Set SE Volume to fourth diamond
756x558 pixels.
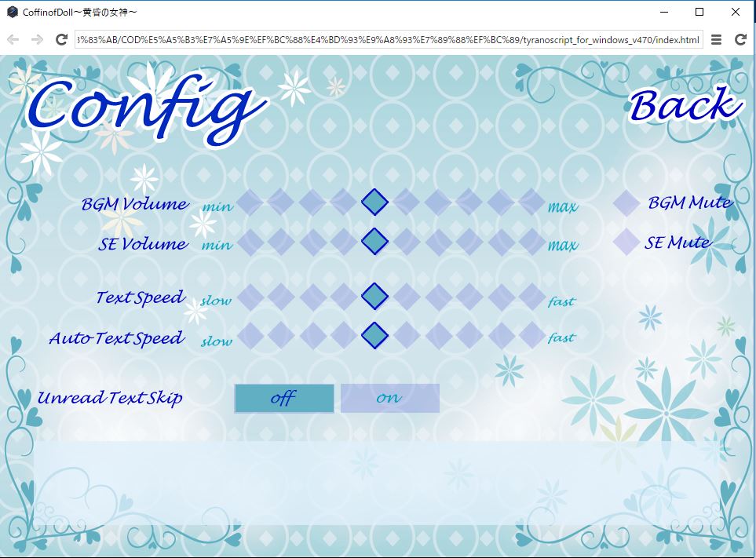coord(345,242)
